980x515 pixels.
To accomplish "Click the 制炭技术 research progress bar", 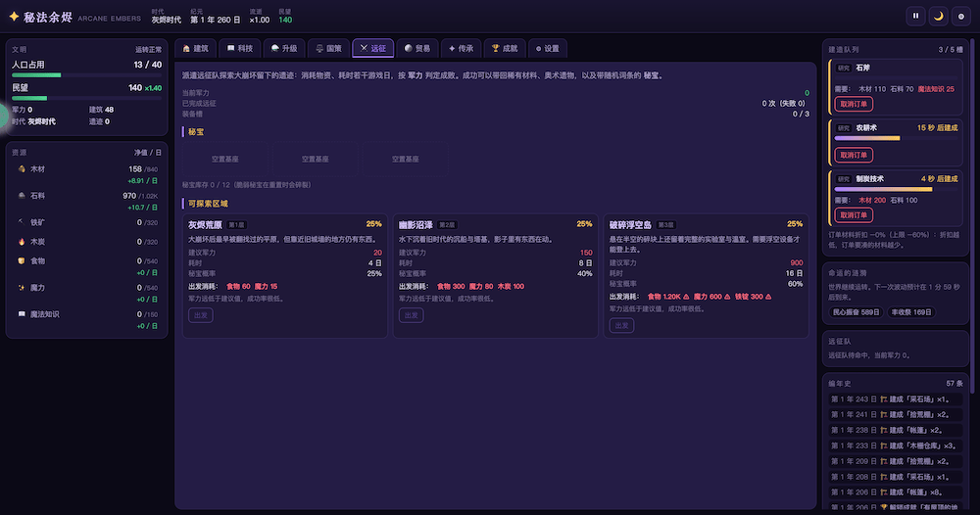I will [896, 189].
